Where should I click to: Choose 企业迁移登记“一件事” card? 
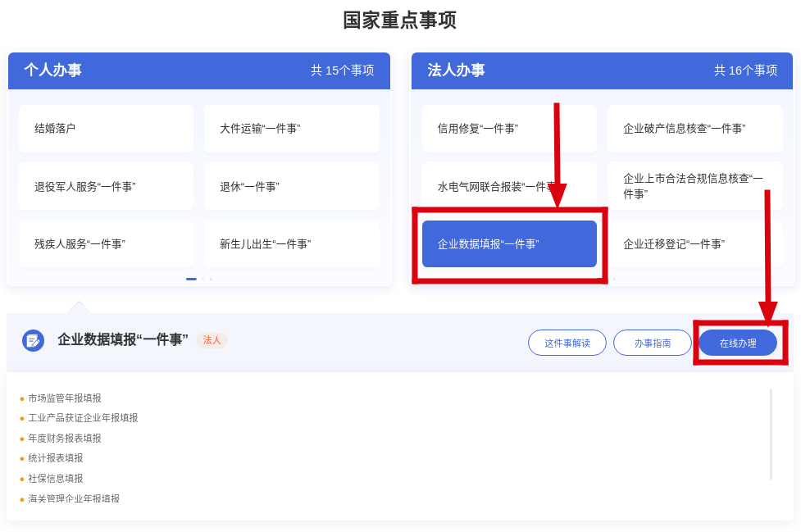point(694,243)
